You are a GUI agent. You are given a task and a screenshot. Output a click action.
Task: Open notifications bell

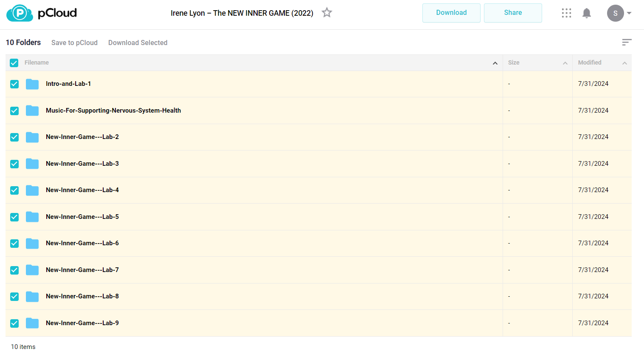(587, 13)
